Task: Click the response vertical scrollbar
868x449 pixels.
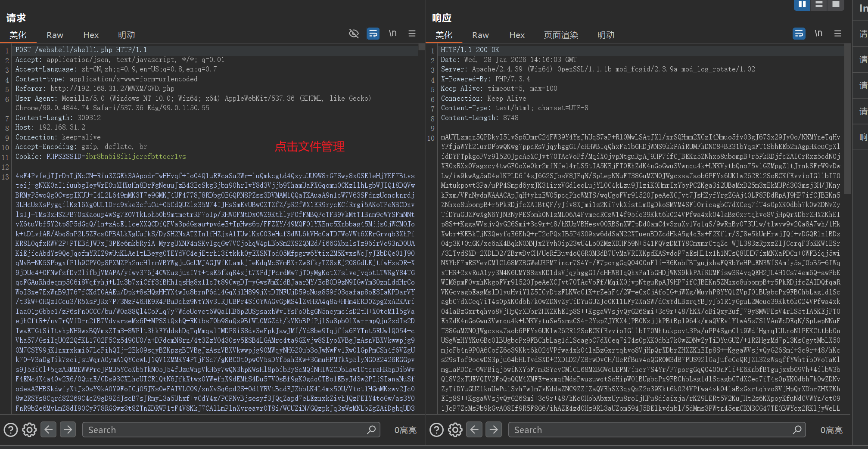Action: click(847, 121)
